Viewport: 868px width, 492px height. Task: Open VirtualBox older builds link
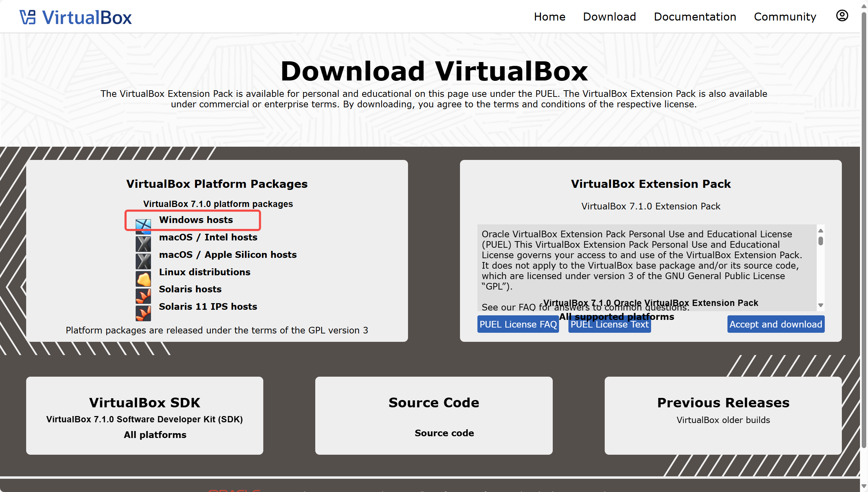pos(723,420)
